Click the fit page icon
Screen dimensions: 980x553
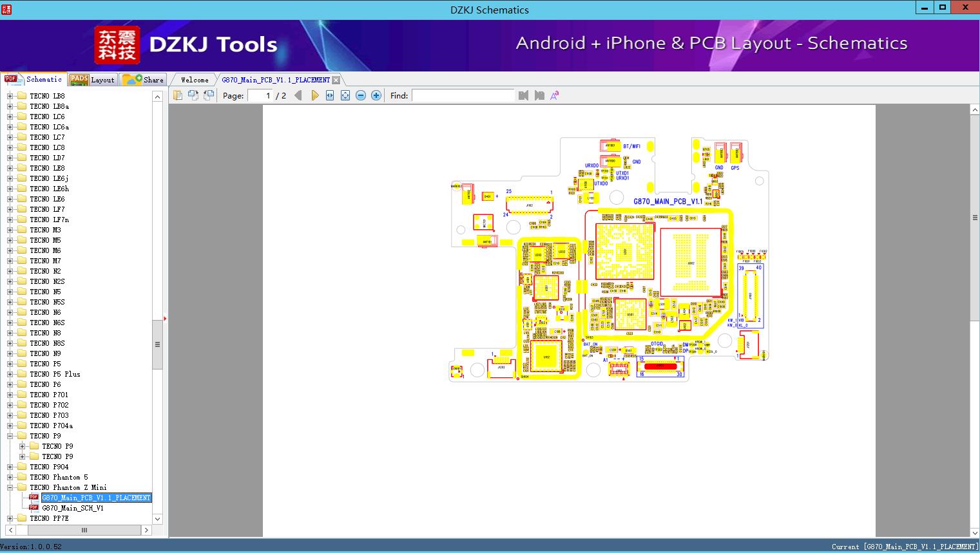[345, 95]
